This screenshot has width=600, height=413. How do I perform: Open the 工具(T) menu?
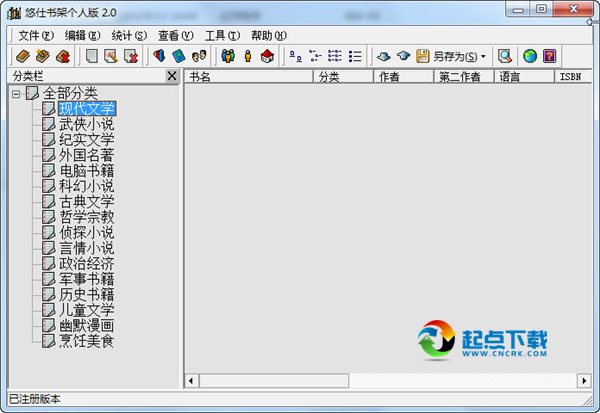coord(222,36)
